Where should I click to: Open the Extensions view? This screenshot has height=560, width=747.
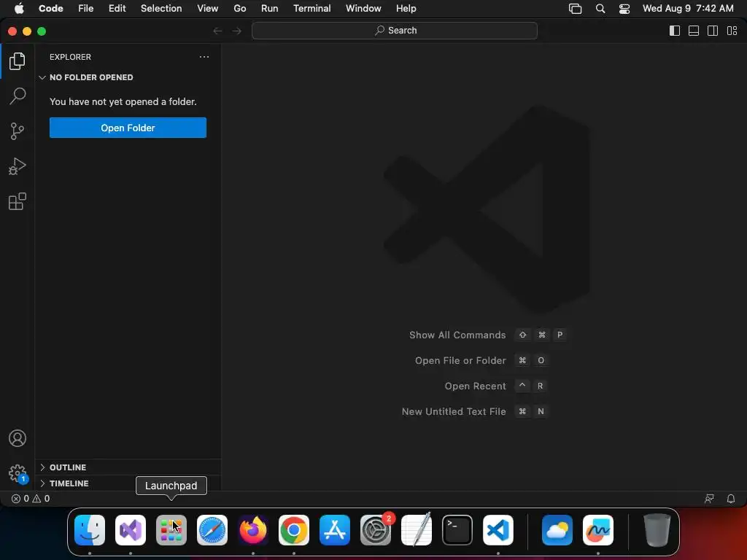[x=18, y=201]
